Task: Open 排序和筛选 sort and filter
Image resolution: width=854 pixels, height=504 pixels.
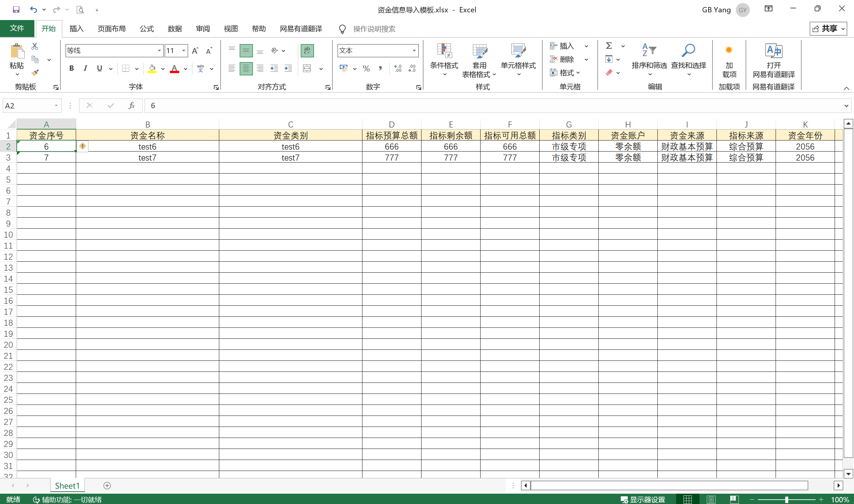Action: point(649,60)
